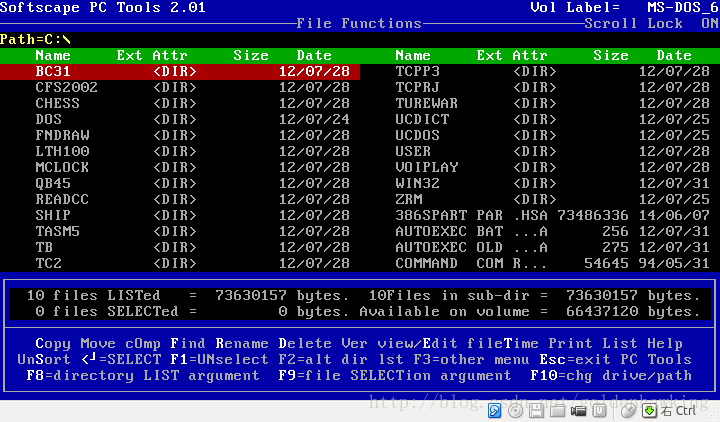
Task: Select the WIN32 directory entry
Action: tap(552, 184)
